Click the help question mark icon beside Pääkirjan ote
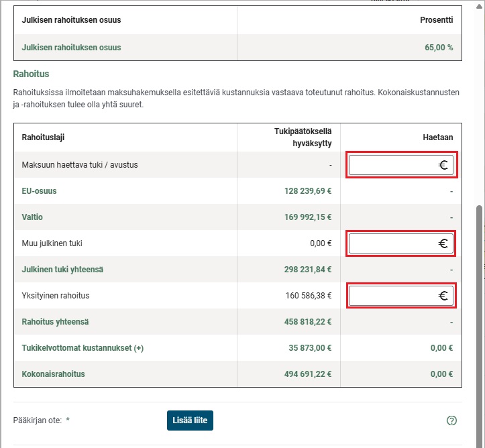Viewport: 485px width, 448px height. coord(451,421)
